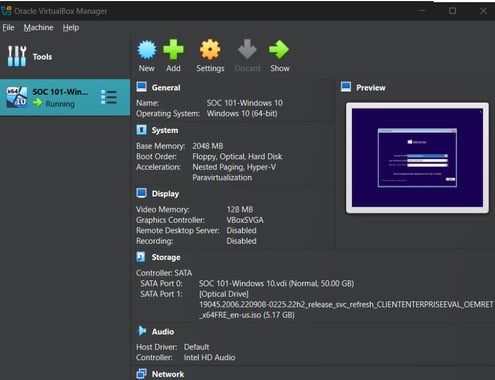This screenshot has height=380, width=495.
Task: Click the VM preview thumbnail
Action: point(417,158)
